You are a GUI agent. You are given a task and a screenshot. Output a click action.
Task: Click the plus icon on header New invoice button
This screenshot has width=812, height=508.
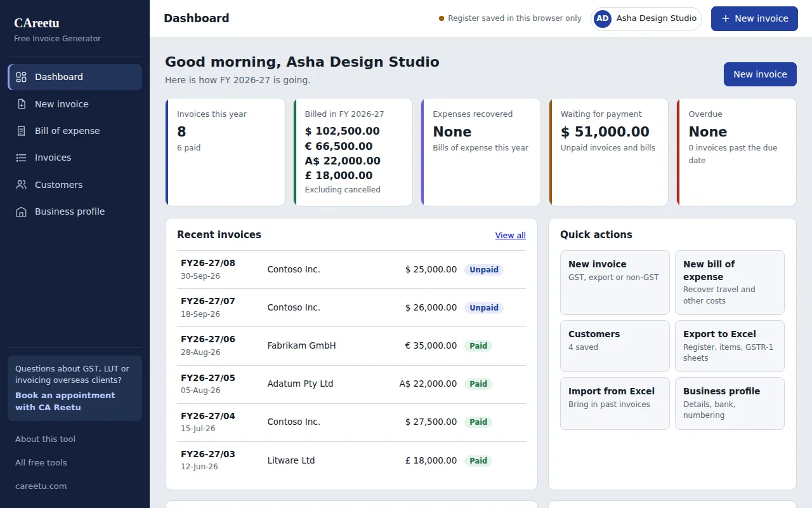click(726, 18)
